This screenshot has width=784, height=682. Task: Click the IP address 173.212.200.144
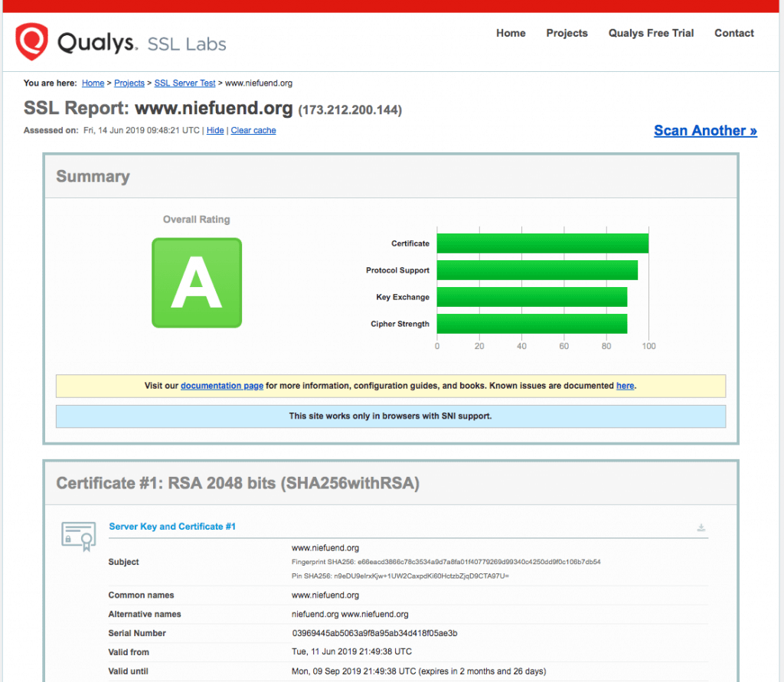pyautogui.click(x=350, y=110)
